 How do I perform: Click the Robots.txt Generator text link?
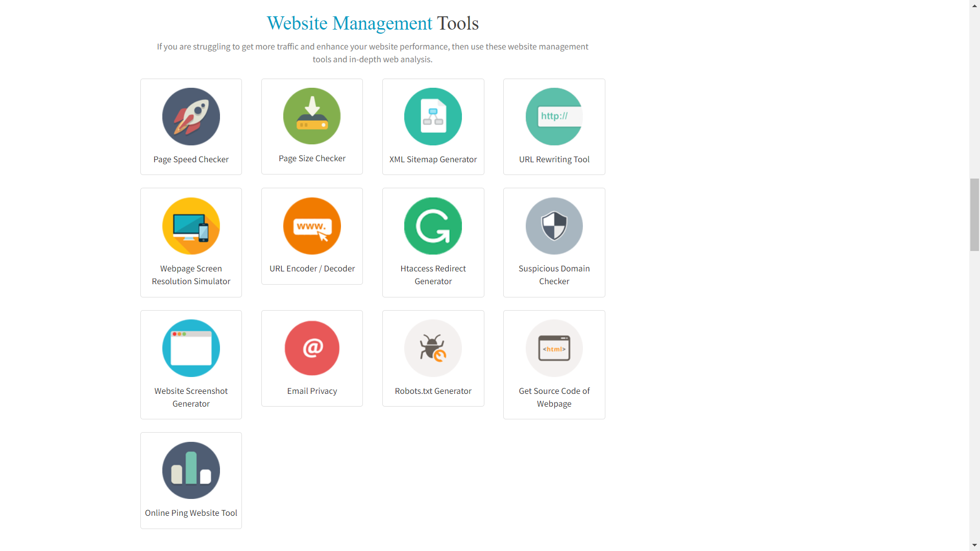pos(433,391)
